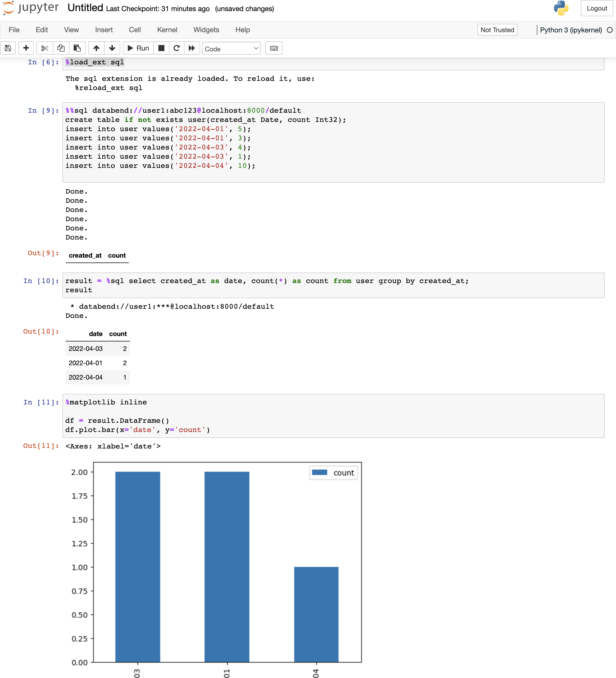This screenshot has height=678, width=616.
Task: Copy selected cells icon
Action: pyautogui.click(x=61, y=48)
